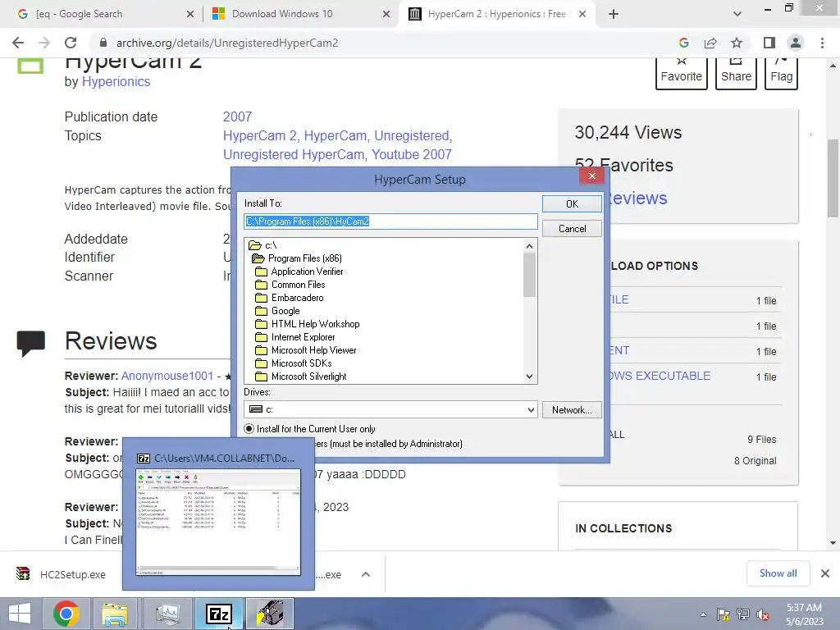Click folder list scroll down arrow

click(x=529, y=377)
